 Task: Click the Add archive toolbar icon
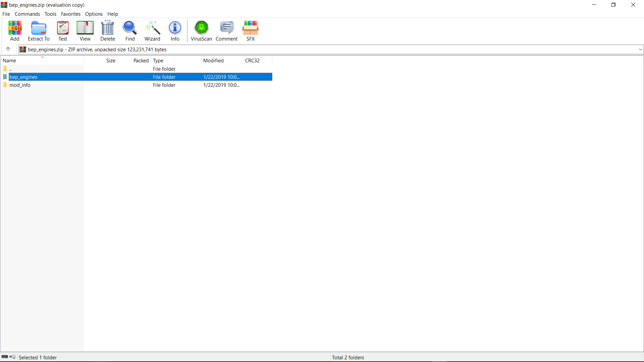[15, 31]
